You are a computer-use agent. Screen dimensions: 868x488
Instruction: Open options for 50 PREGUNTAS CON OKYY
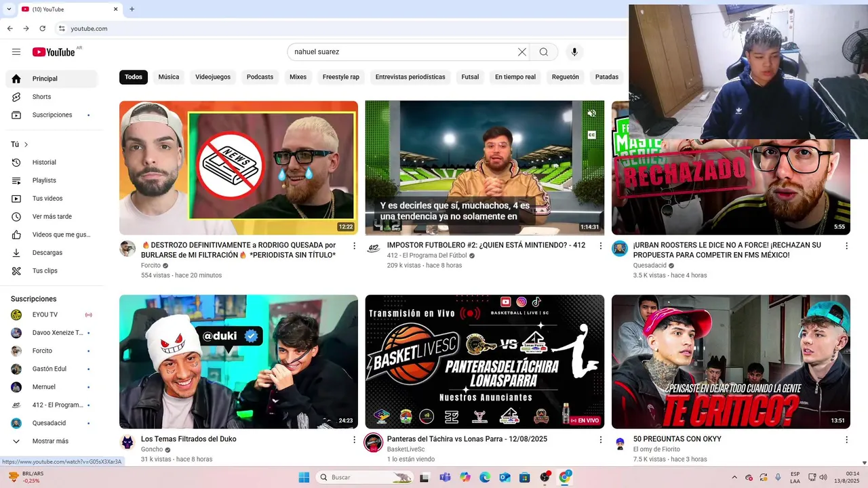(846, 440)
